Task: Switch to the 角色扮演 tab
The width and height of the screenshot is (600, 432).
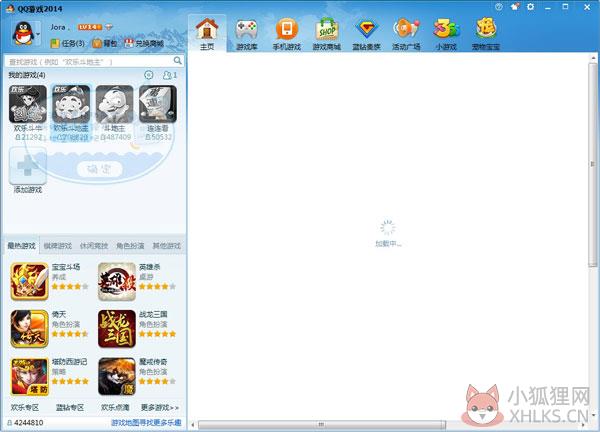Action: tap(130, 246)
